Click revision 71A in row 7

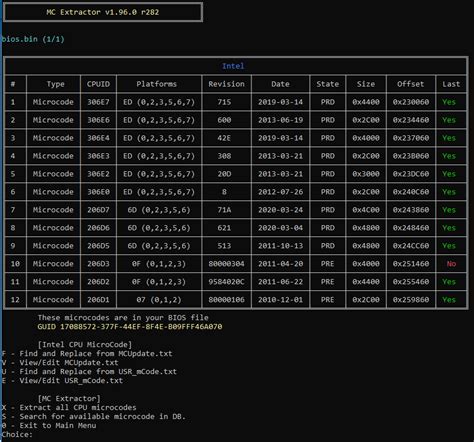(224, 210)
